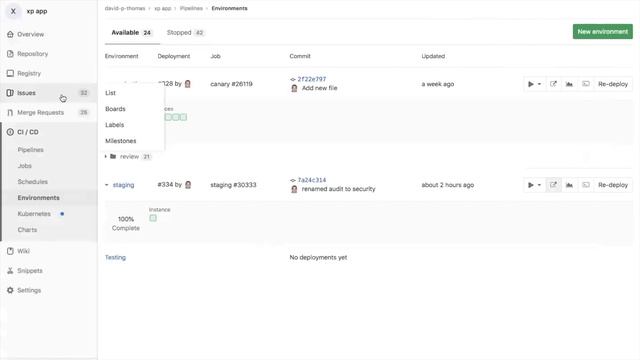Viewport: 640px width, 360px height.
Task: Open Pipelines in the CI / CD submenu
Action: [x=31, y=150]
